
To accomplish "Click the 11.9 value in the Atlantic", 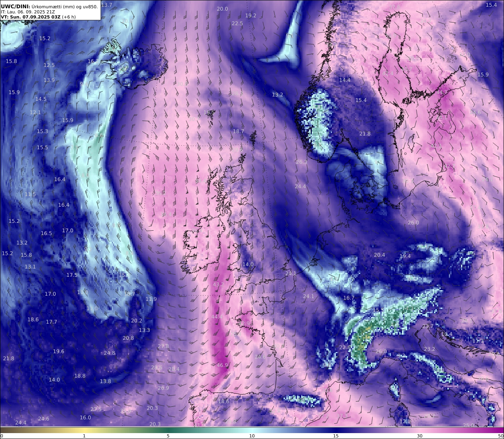I will coord(151,299).
